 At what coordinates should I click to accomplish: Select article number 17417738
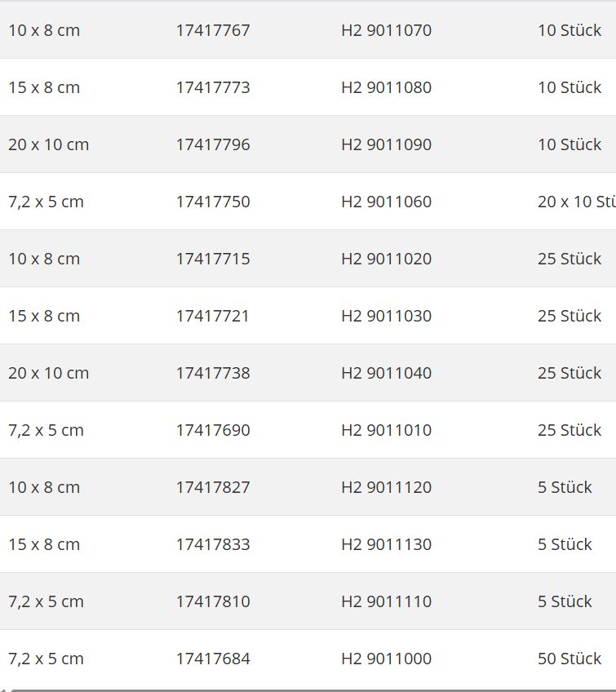pos(213,374)
